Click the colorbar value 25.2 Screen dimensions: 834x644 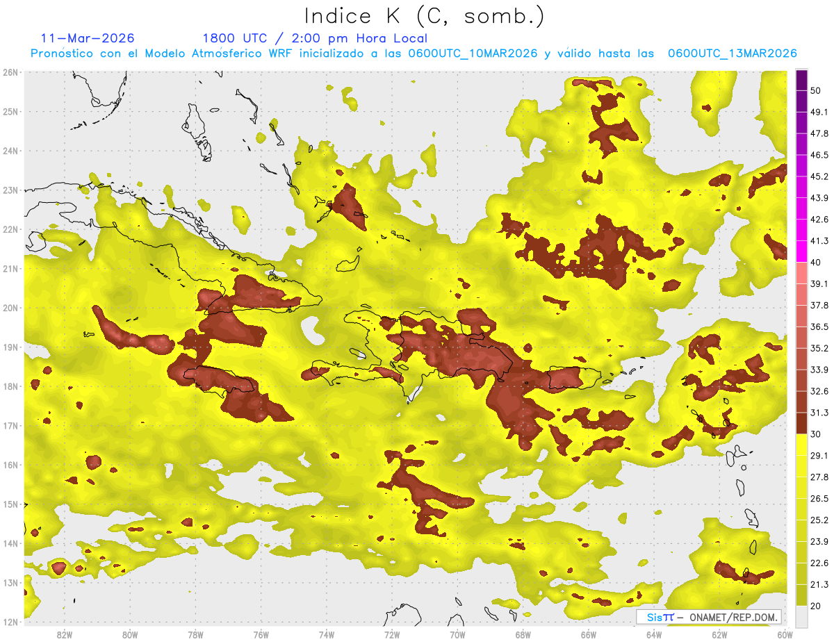819,520
